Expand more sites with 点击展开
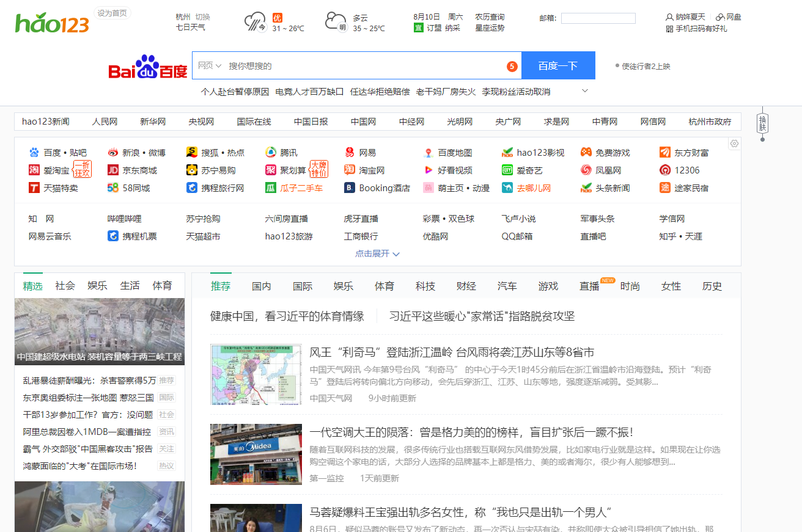Screen dimensions: 802x532 [377, 253]
